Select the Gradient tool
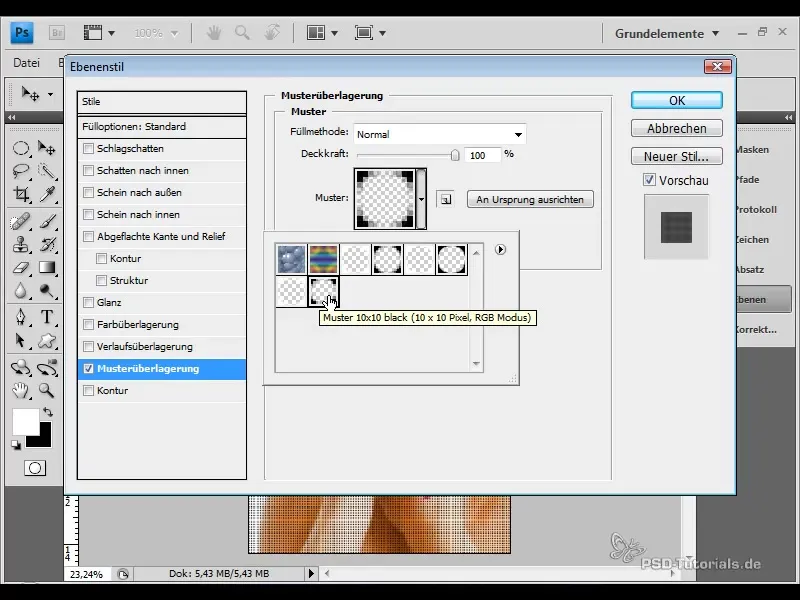Image resolution: width=800 pixels, height=600 pixels. coord(46,267)
